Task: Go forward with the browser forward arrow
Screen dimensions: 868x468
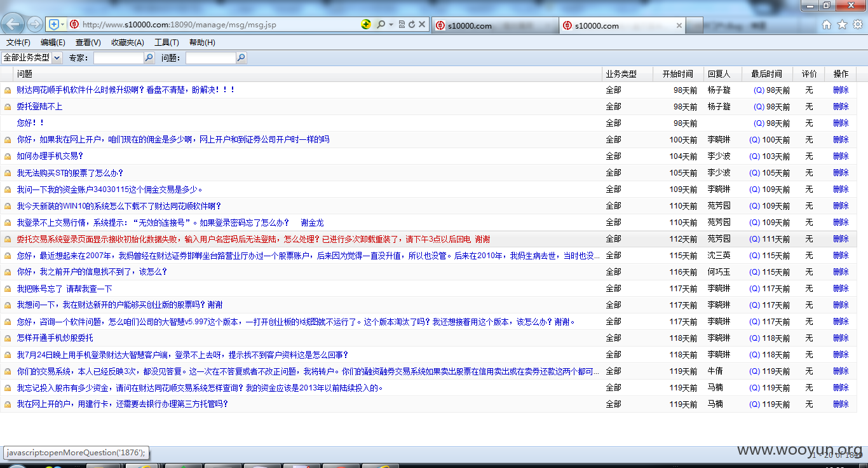Action: tap(34, 24)
